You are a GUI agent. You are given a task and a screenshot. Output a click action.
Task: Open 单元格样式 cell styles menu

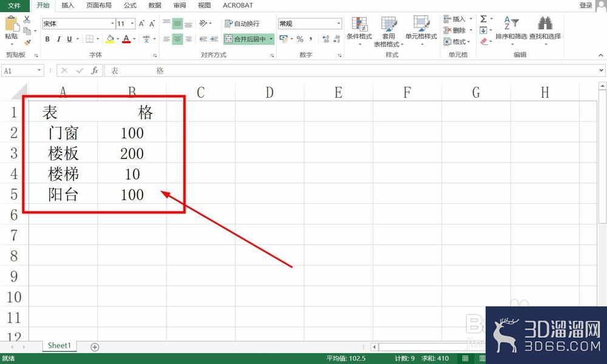pos(421,31)
